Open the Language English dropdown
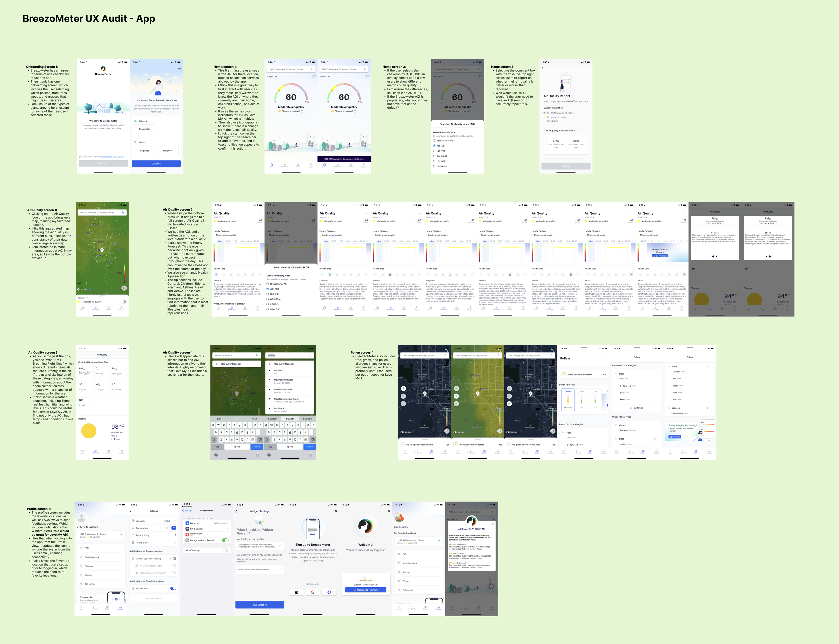 coord(169,521)
